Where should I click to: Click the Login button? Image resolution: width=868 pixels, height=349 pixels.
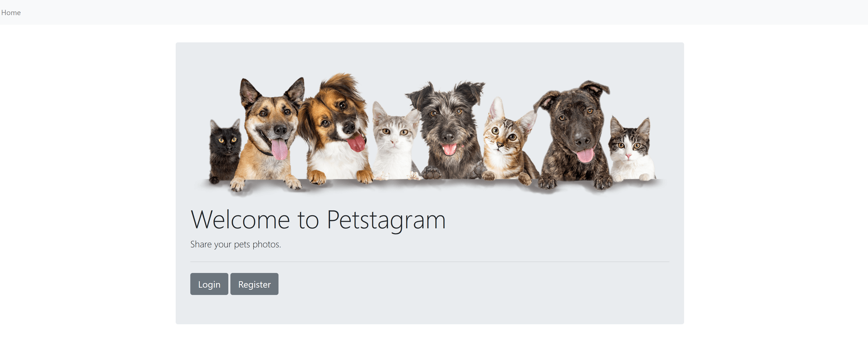tap(209, 284)
